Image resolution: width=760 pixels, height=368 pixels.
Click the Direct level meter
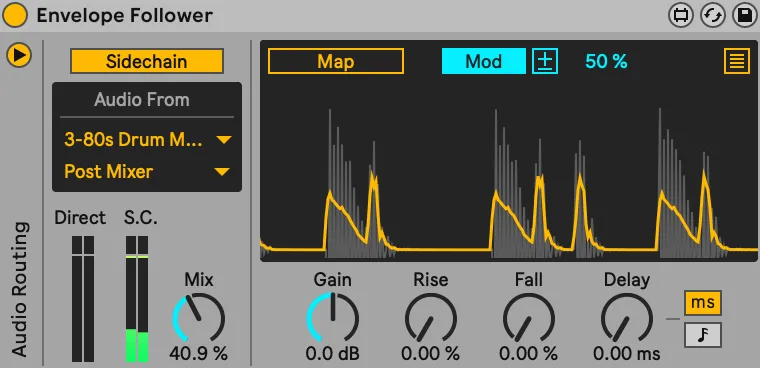(83, 299)
